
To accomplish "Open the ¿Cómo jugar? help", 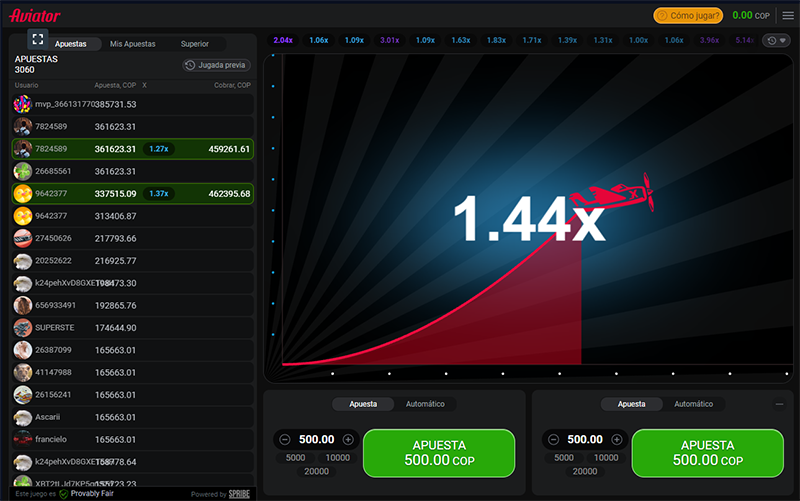I will [x=687, y=15].
